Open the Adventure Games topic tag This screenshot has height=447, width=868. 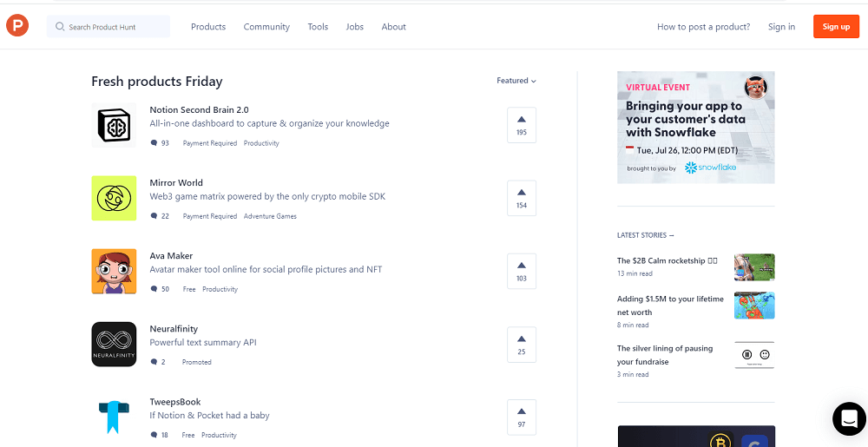[x=270, y=216]
